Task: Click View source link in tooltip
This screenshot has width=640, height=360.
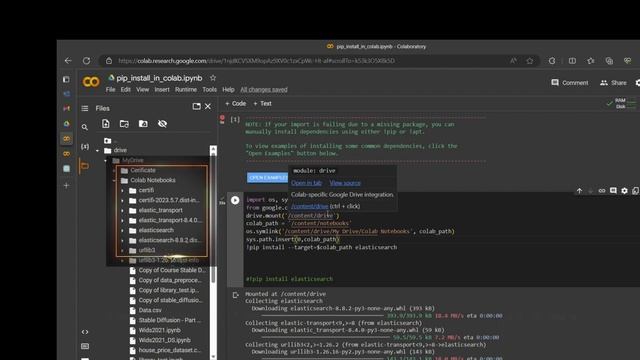Action: click(x=345, y=183)
